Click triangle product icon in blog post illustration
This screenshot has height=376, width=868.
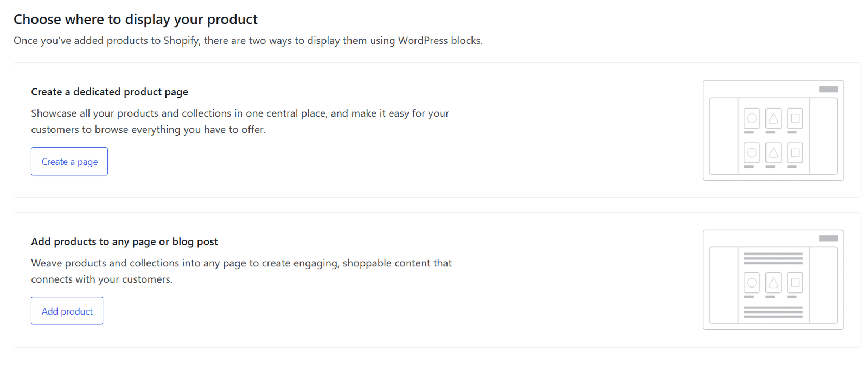774,283
